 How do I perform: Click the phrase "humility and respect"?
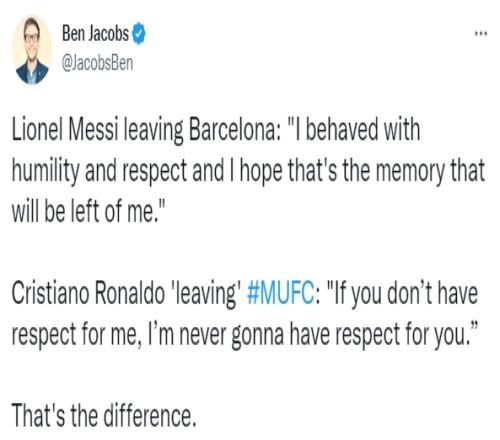tap(99, 171)
